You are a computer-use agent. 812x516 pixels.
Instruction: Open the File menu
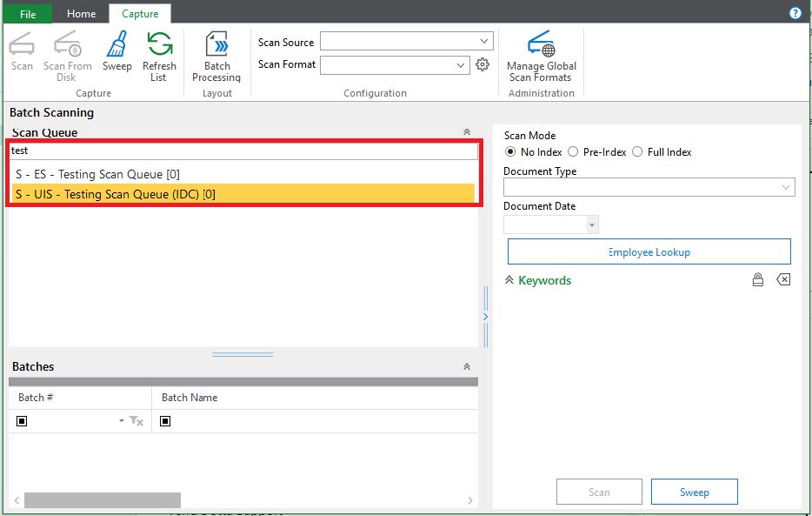pos(27,13)
